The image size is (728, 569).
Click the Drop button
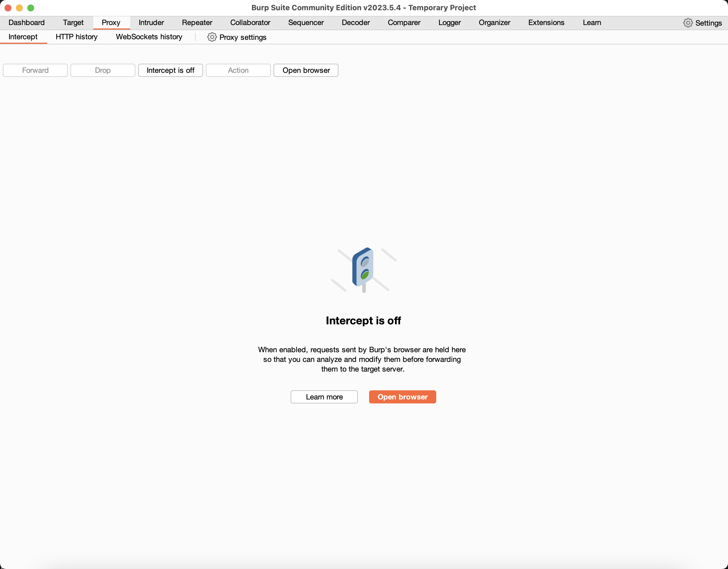coord(103,70)
